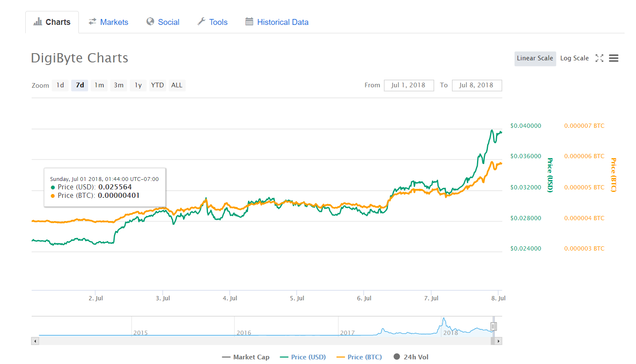
Task: Switch to the Social tab
Action: [163, 22]
